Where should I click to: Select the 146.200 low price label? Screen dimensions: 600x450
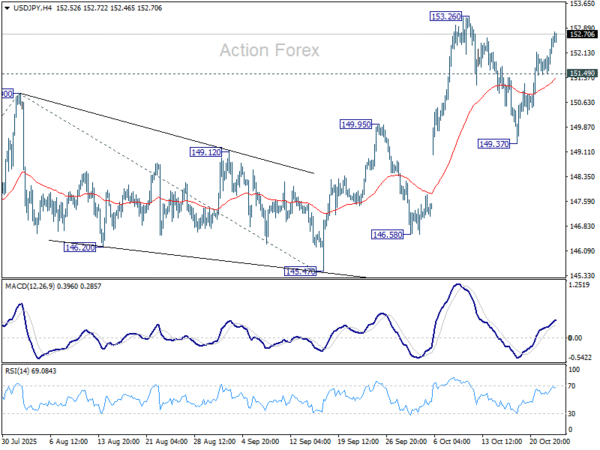tap(79, 246)
